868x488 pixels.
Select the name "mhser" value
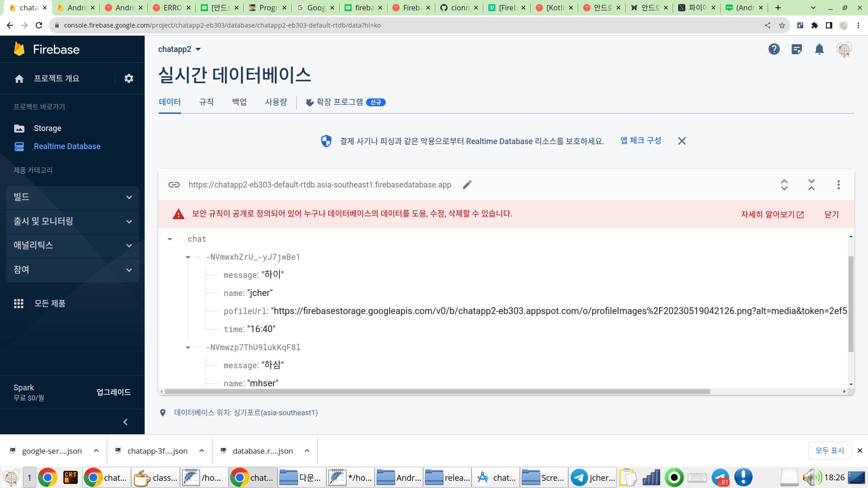tap(263, 383)
